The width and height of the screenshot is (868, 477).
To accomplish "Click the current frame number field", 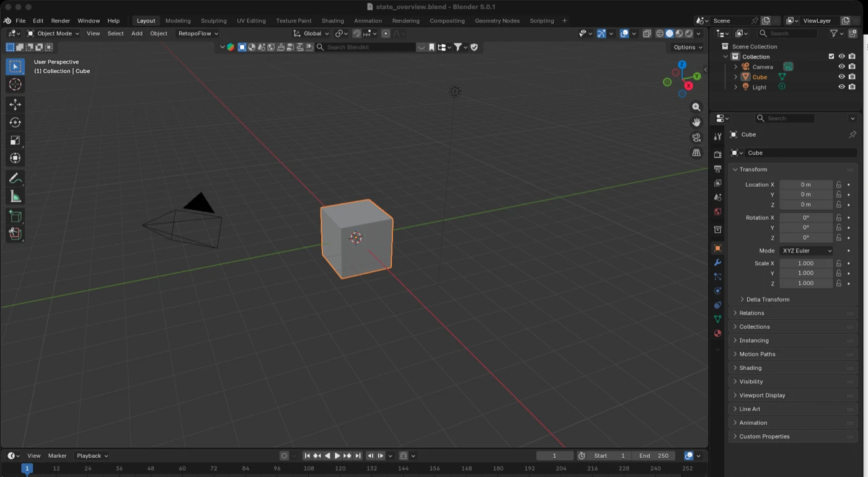I will click(x=555, y=456).
